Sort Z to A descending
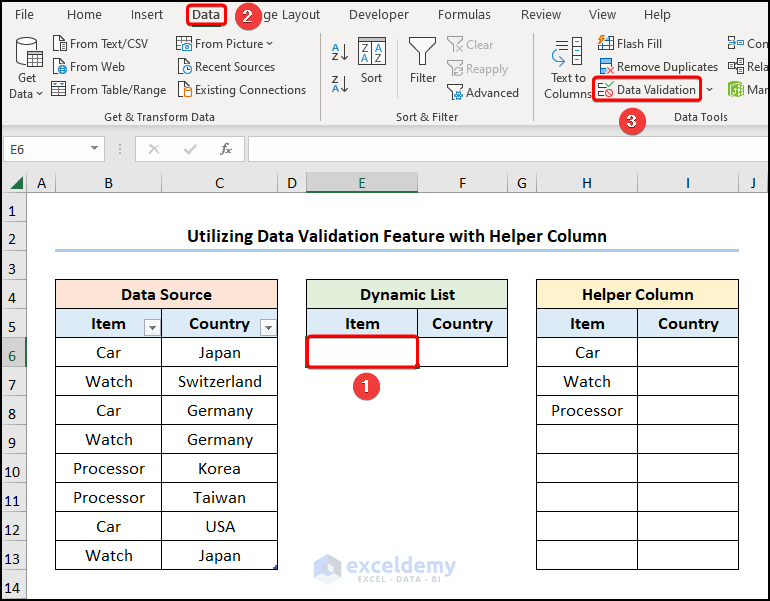Image resolution: width=770 pixels, height=601 pixels. (340, 83)
